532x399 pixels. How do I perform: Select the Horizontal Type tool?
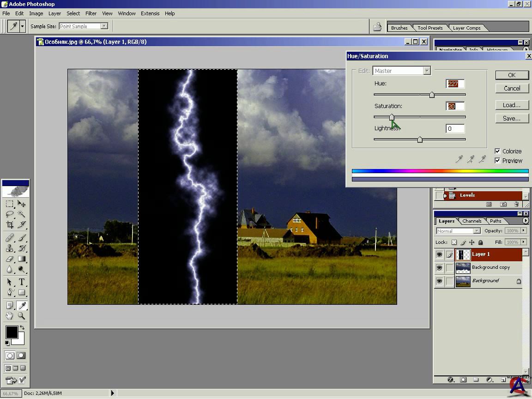pos(21,282)
